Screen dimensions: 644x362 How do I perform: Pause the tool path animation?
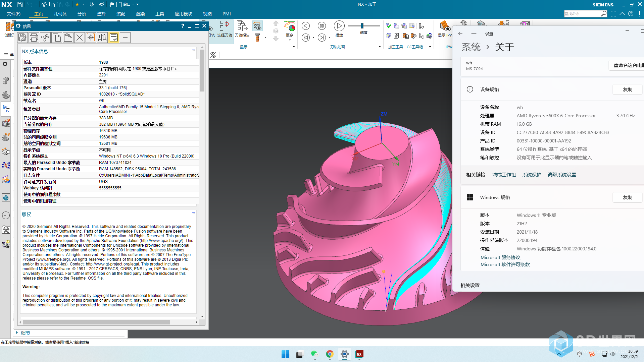tap(322, 26)
